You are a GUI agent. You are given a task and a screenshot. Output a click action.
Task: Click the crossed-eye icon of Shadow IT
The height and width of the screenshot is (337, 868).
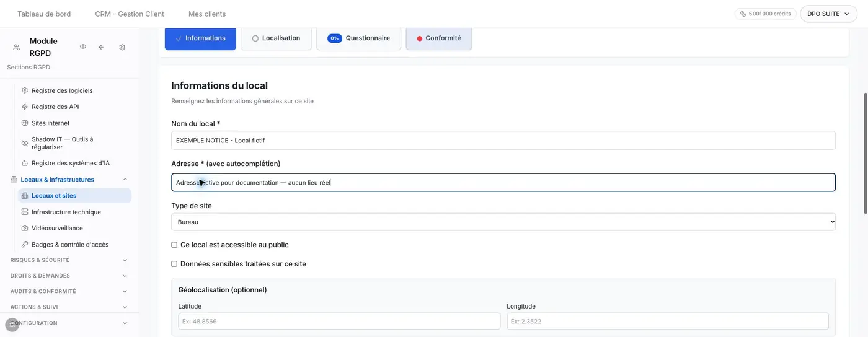click(x=25, y=143)
